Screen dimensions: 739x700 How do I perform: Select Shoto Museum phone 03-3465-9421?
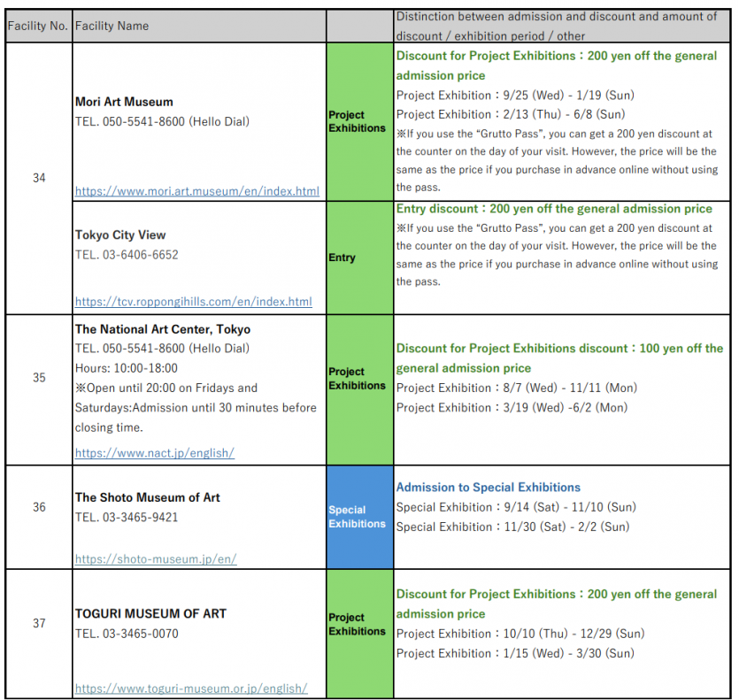(127, 517)
